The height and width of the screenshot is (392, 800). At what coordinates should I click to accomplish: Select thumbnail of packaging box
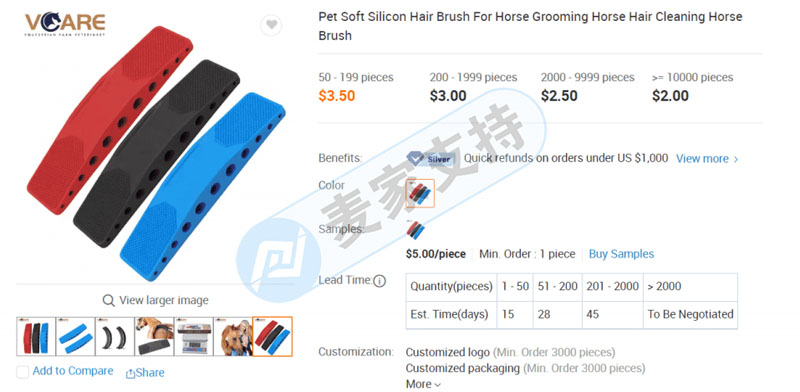(193, 336)
